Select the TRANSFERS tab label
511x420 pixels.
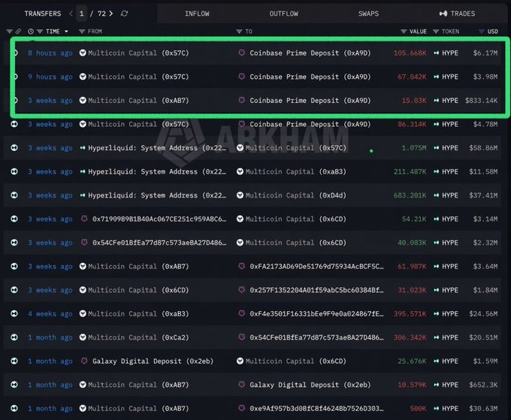pyautogui.click(x=43, y=14)
